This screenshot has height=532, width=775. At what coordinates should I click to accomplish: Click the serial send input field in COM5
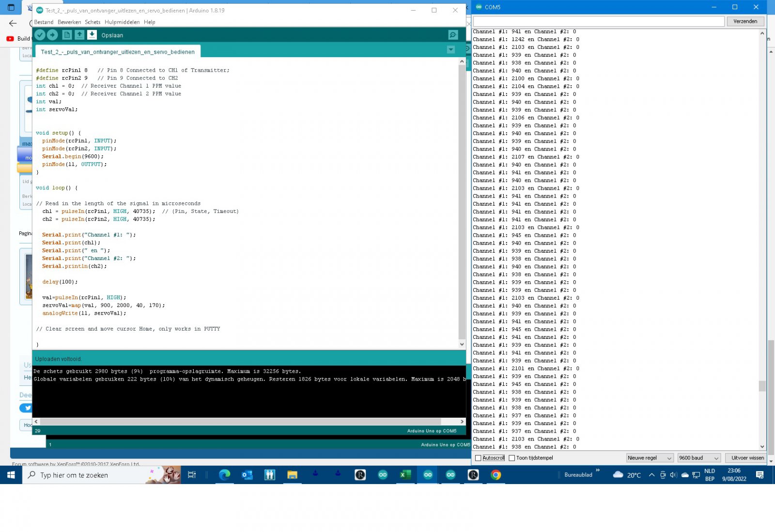599,21
